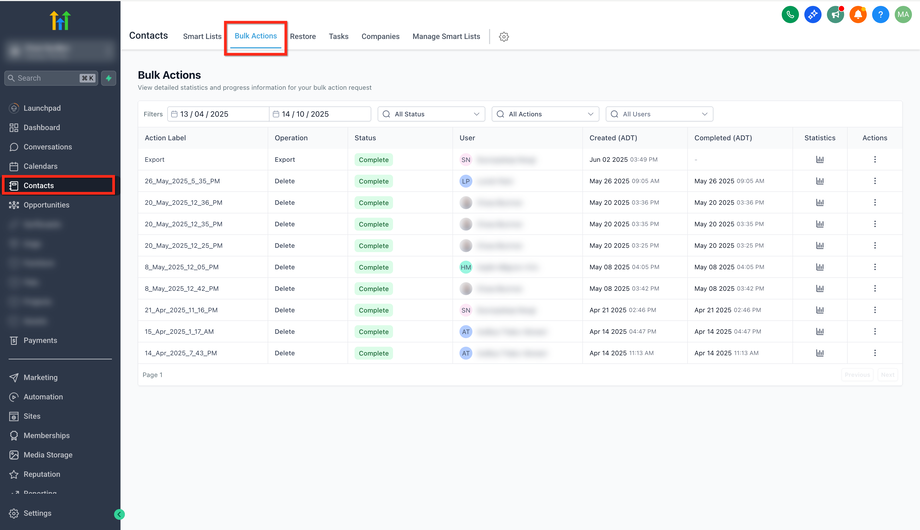The image size is (920, 530).
Task: Open actions menu for 26_May_2025_5_35_PM
Action: click(875, 181)
